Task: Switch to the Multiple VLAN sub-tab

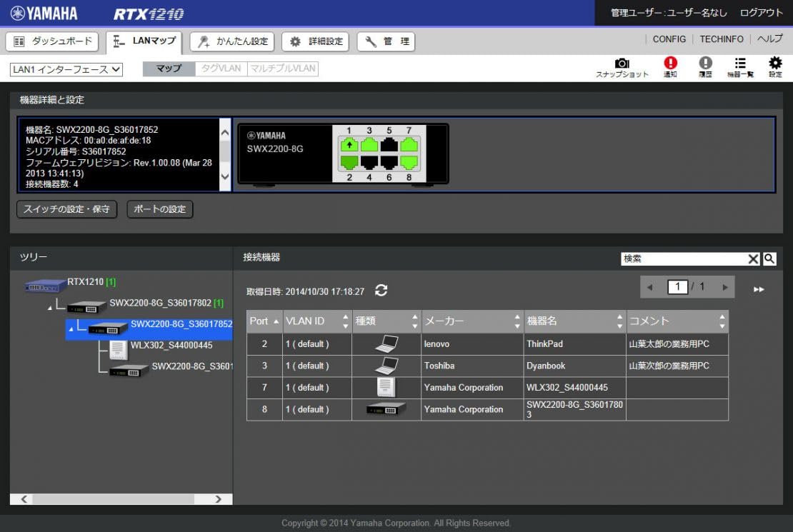Action: [x=283, y=69]
